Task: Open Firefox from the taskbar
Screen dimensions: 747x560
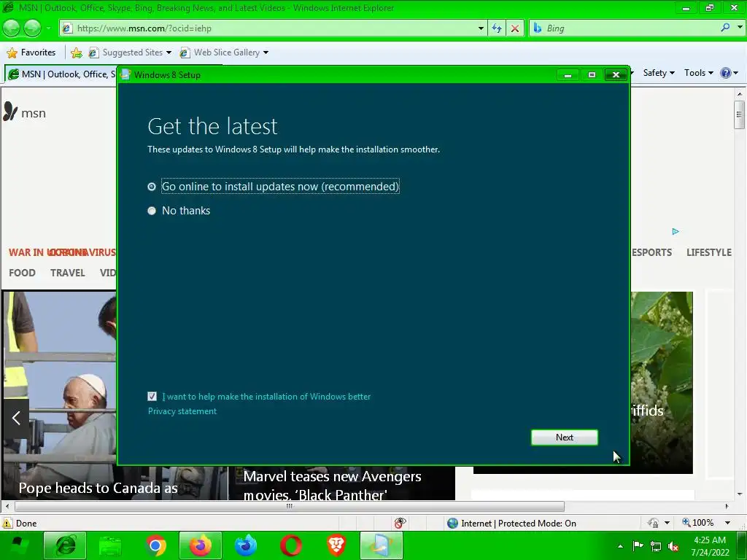Action: (201, 545)
